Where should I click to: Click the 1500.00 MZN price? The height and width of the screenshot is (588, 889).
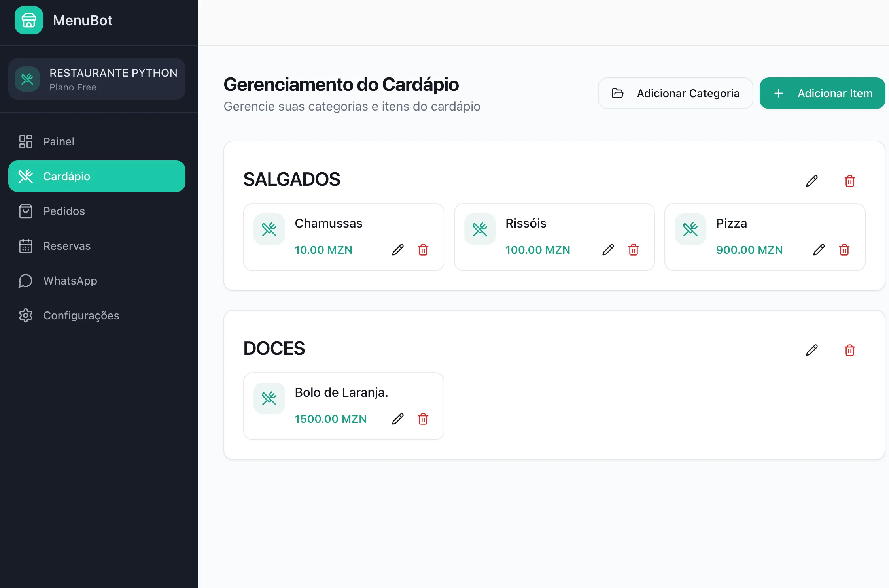coord(331,419)
